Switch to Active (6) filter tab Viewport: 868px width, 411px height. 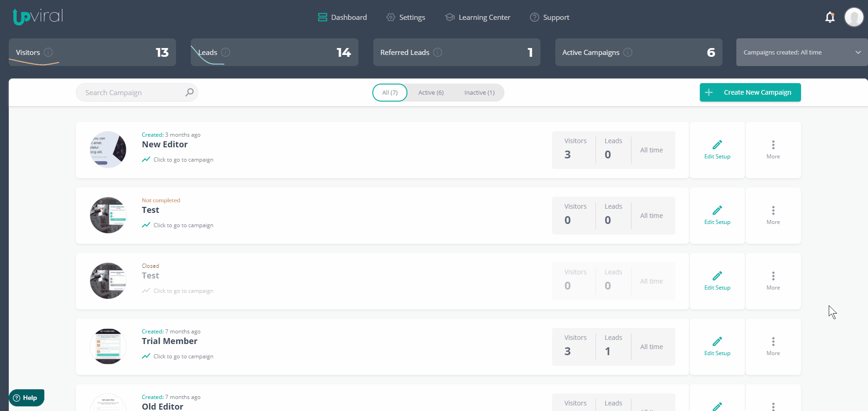tap(431, 92)
